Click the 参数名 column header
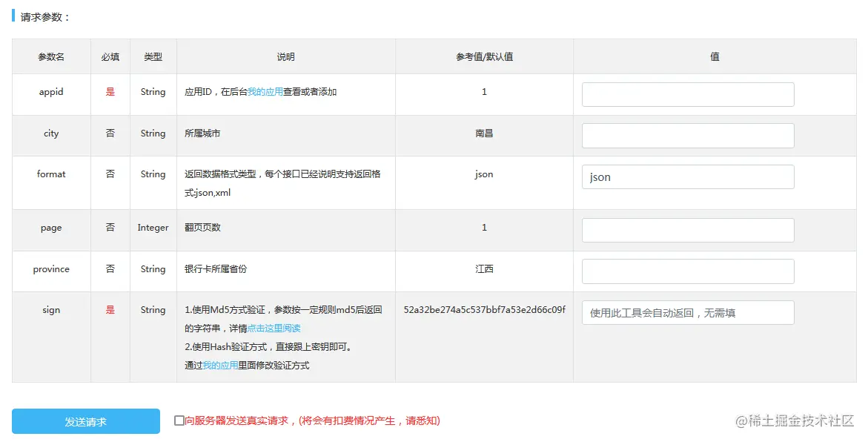 click(51, 56)
